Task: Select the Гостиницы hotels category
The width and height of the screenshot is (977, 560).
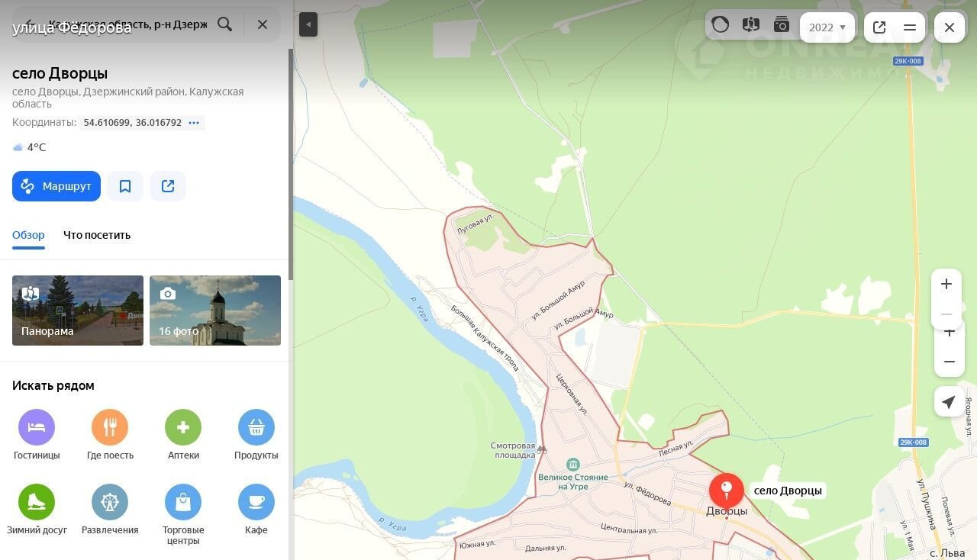Action: point(37,427)
